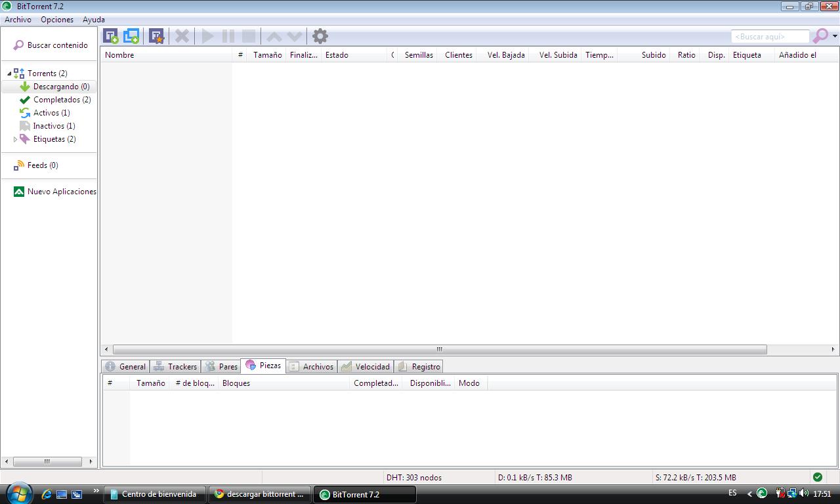Viewport: 840px width, 504px height.
Task: Open Preferences via the gear icon
Action: [x=320, y=36]
